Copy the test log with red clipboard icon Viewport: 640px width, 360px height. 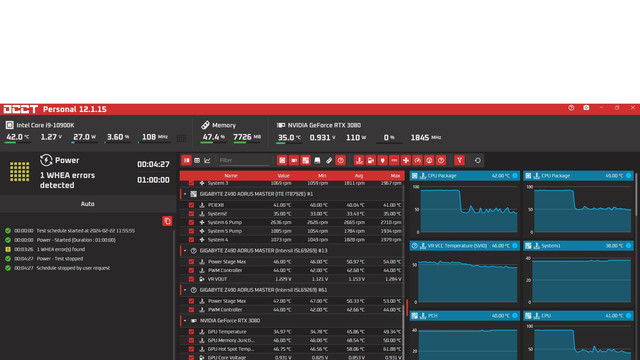[167, 221]
